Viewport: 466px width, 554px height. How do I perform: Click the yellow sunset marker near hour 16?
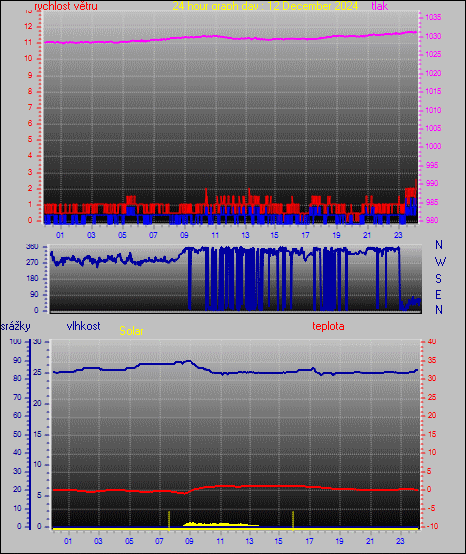tap(293, 520)
